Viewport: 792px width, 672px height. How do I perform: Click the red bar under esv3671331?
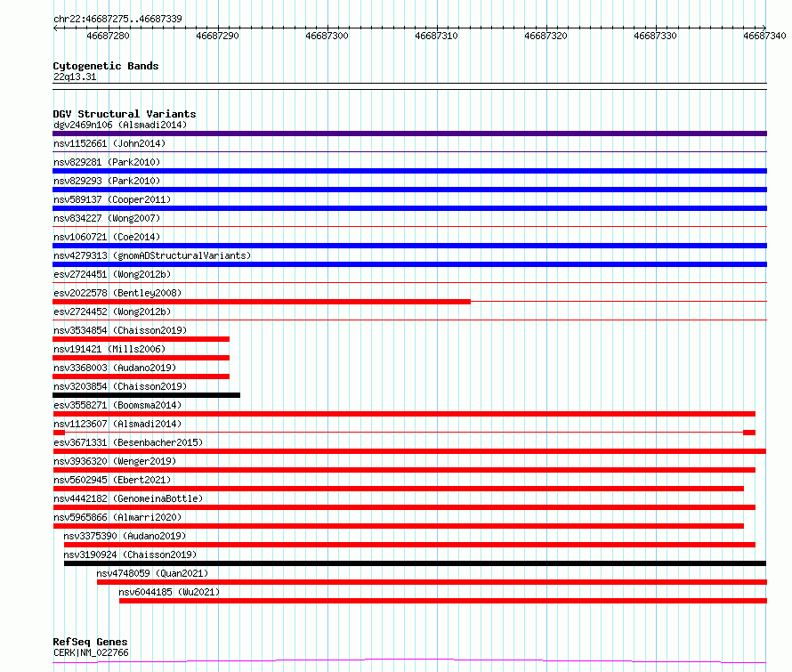[409, 451]
